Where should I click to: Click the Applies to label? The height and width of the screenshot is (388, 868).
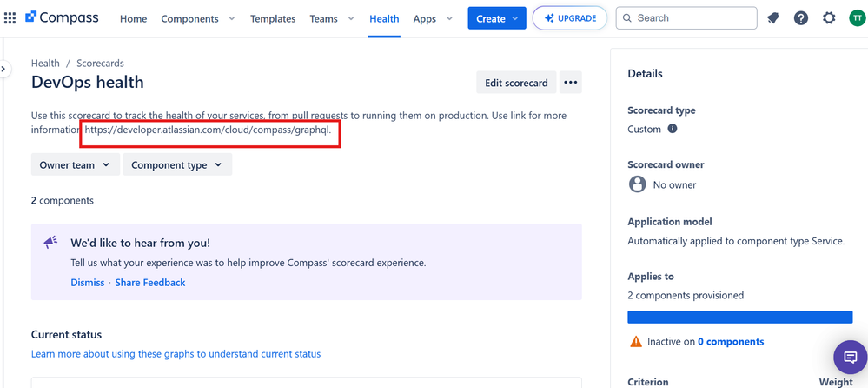click(651, 276)
